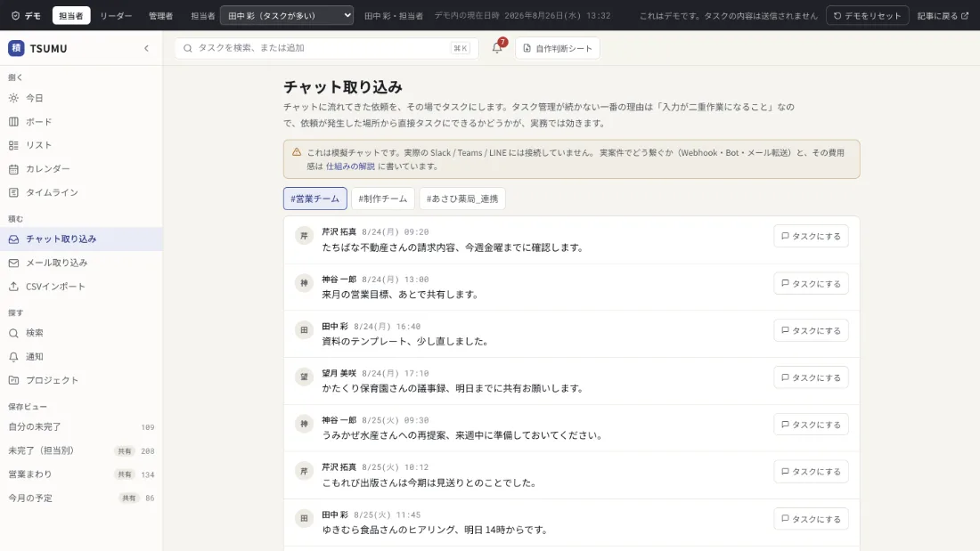Open 自作判断シート button

click(x=558, y=48)
